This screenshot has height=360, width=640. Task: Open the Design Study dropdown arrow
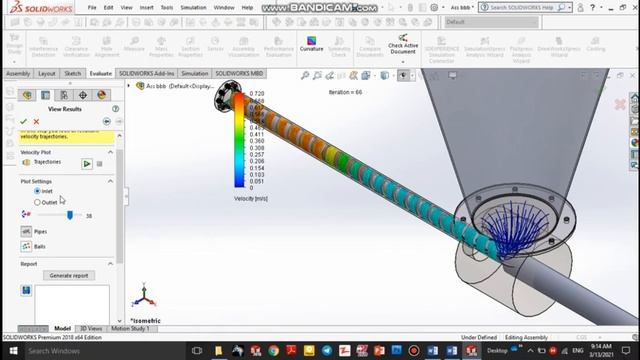click(x=14, y=62)
